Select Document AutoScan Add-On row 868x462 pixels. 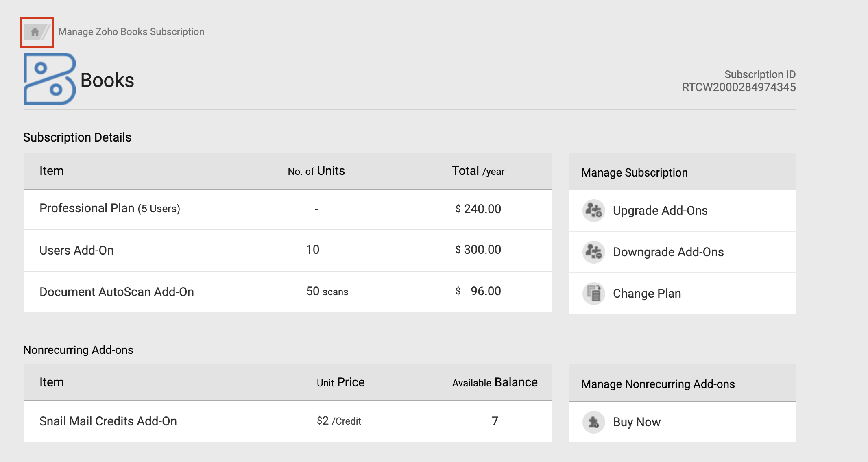(117, 292)
